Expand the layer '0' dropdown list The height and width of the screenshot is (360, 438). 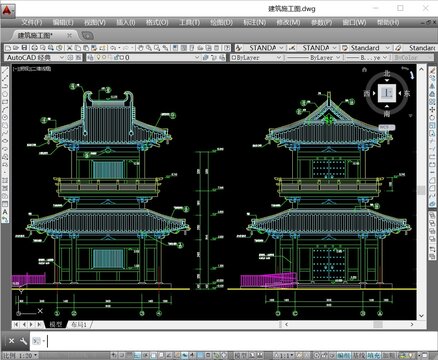click(197, 58)
